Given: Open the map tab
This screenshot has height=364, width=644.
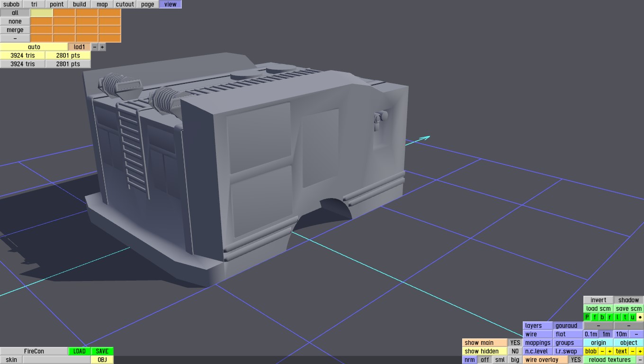Looking at the screenshot, I should click(x=102, y=4).
